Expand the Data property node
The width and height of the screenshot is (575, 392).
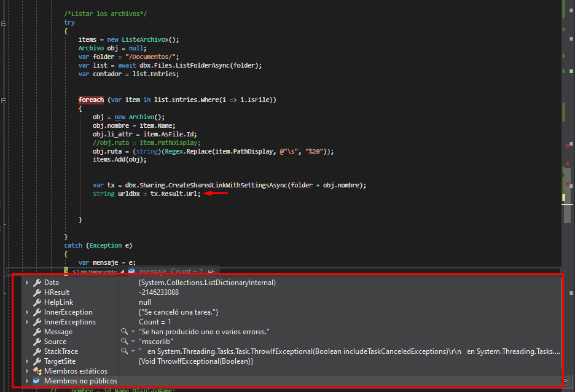tap(26, 283)
